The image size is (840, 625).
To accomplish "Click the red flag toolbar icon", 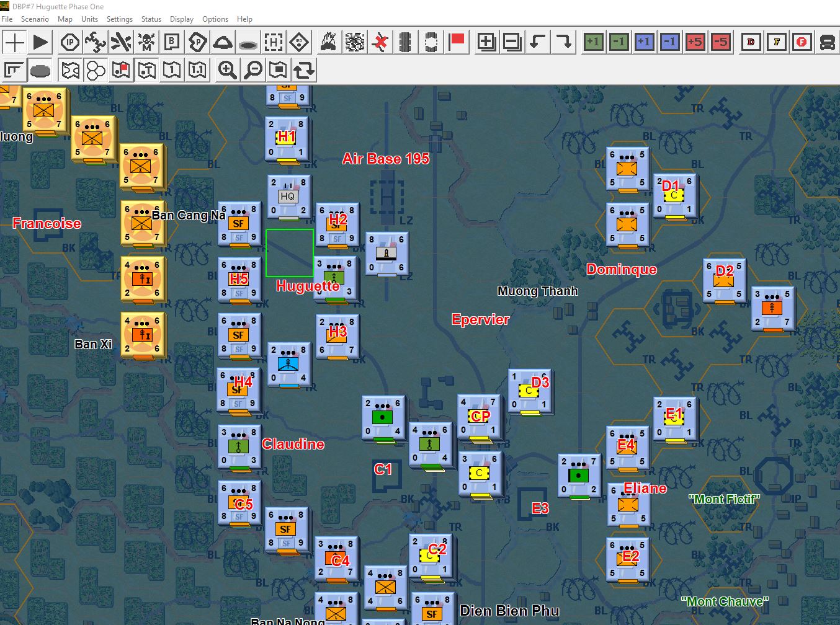I will pyautogui.click(x=457, y=42).
